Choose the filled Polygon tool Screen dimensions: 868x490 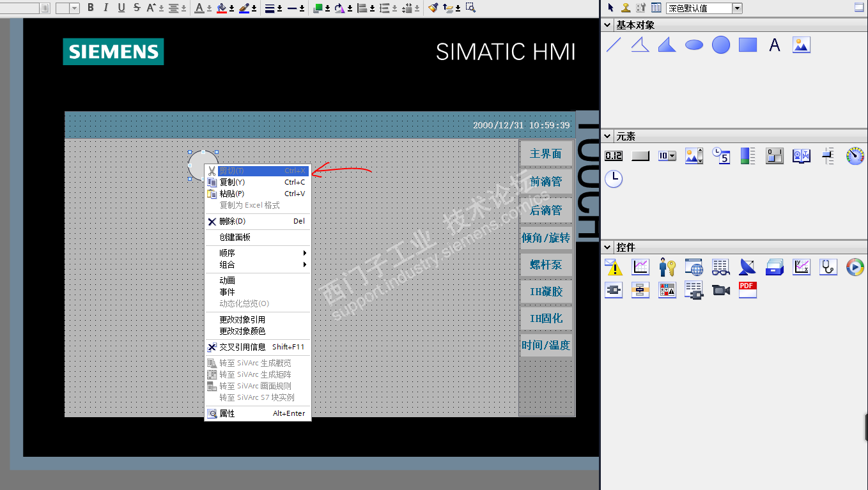pos(667,45)
